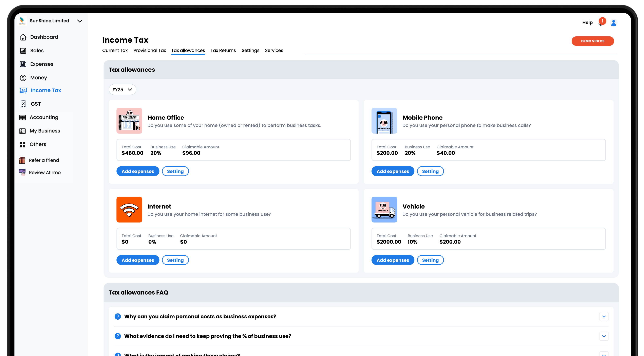
Task: Click the Dashboard home icon
Action: coord(23,37)
